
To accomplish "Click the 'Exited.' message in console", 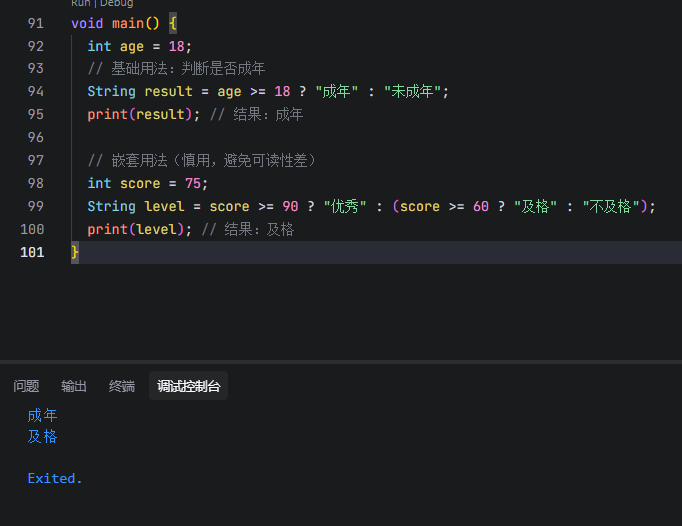I will click(x=55, y=478).
